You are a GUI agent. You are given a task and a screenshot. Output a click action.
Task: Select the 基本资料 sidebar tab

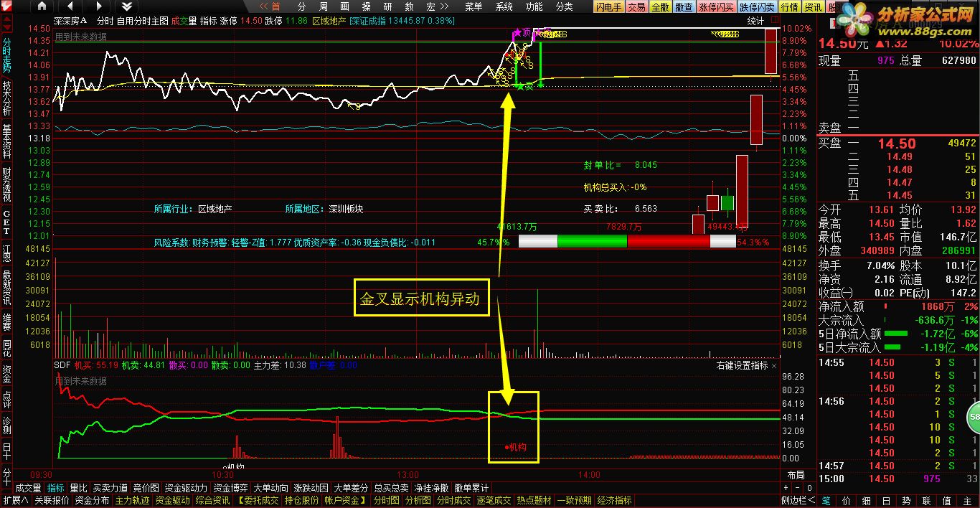point(6,141)
